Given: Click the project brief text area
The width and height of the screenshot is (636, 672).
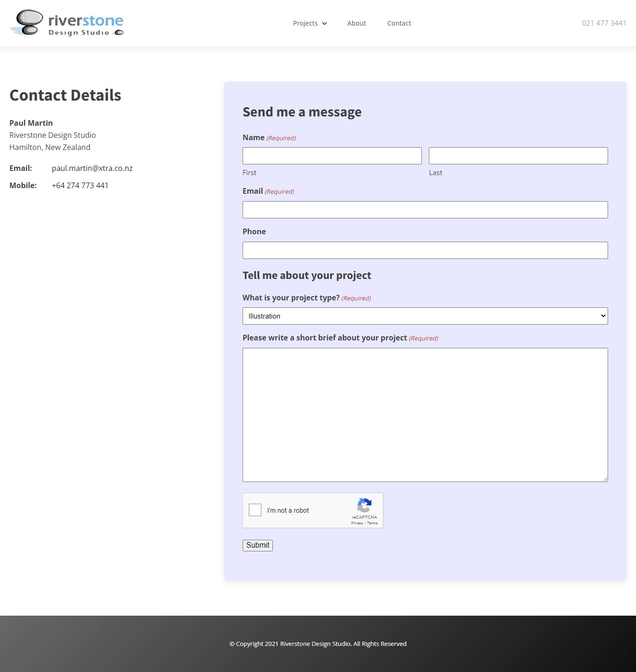Looking at the screenshot, I should coord(425,414).
